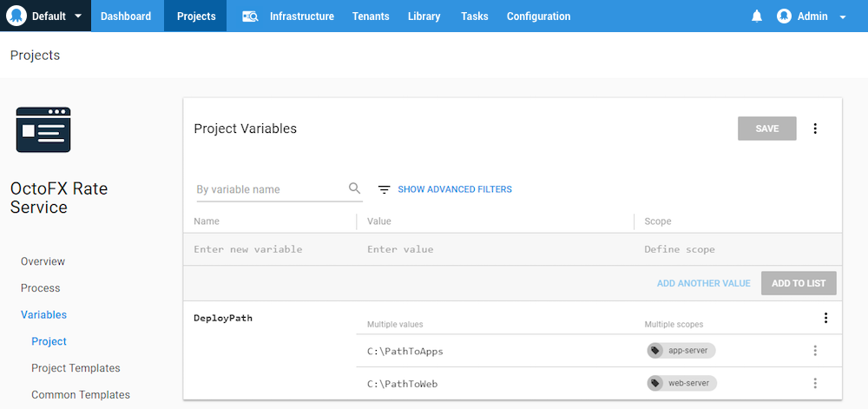Open notifications bell
Viewport: 868px width, 409px height.
757,16
